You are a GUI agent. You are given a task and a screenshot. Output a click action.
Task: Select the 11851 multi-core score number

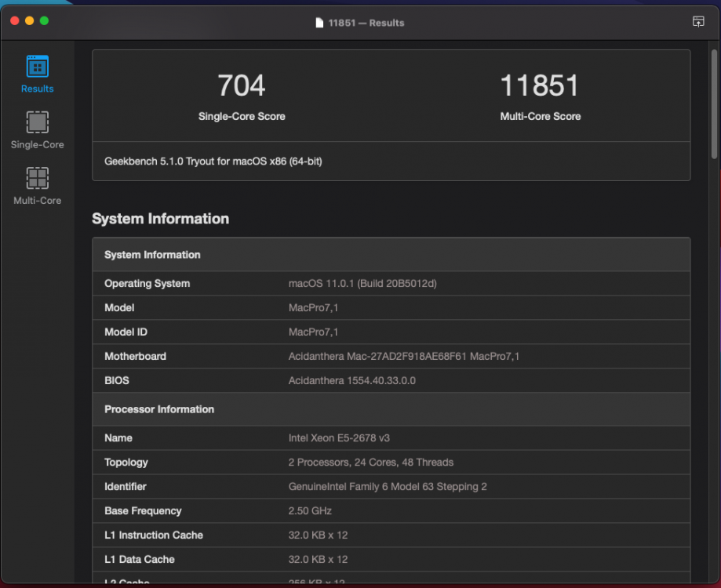point(540,85)
